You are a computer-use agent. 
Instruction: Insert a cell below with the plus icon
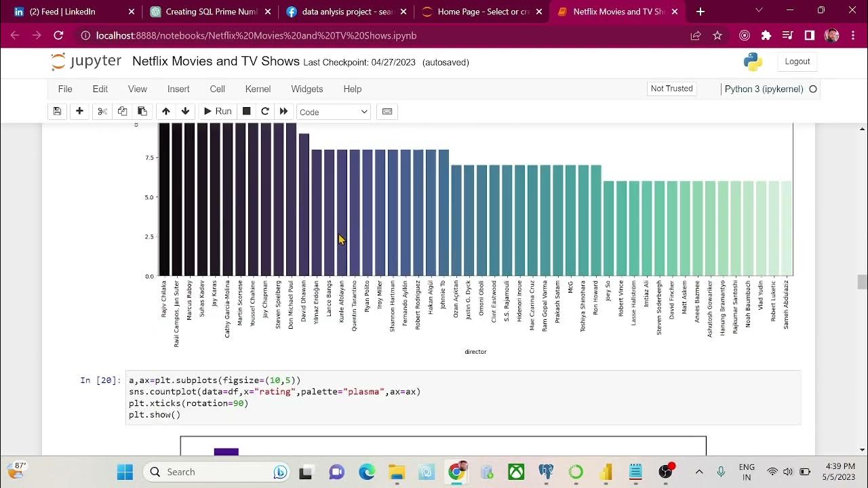tap(79, 111)
